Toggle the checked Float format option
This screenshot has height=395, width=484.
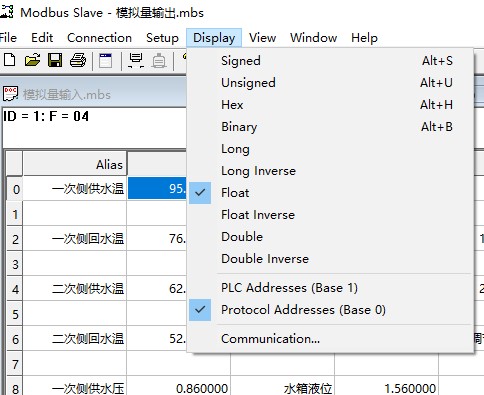330,193
